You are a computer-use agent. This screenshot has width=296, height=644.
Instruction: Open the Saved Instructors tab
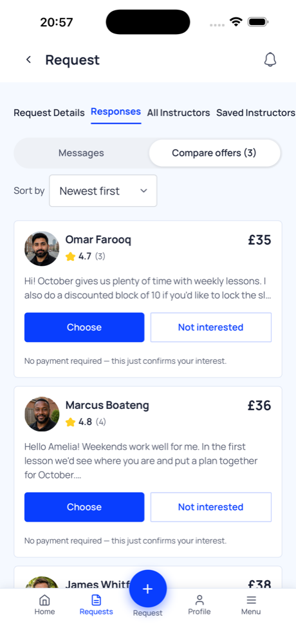pos(255,113)
